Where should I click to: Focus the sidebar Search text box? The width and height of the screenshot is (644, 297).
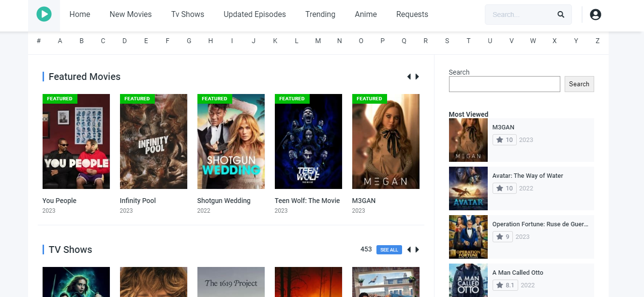click(x=504, y=84)
